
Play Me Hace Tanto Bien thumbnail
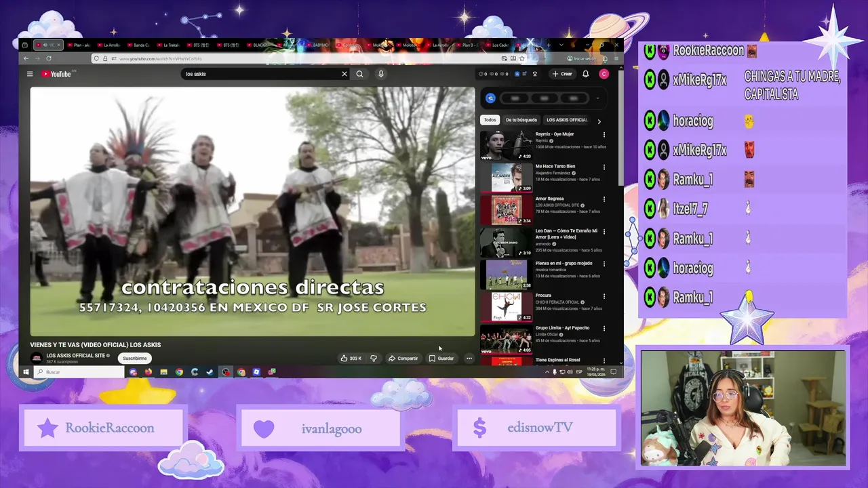[507, 178]
